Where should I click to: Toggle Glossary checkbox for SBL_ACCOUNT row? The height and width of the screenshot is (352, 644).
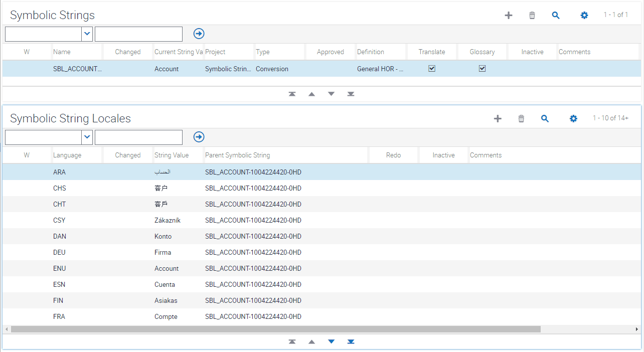pyautogui.click(x=482, y=69)
